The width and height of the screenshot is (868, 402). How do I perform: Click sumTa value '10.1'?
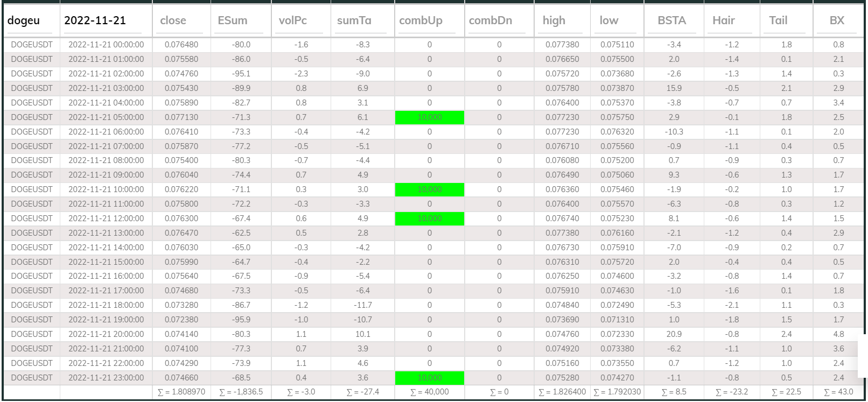click(x=363, y=334)
